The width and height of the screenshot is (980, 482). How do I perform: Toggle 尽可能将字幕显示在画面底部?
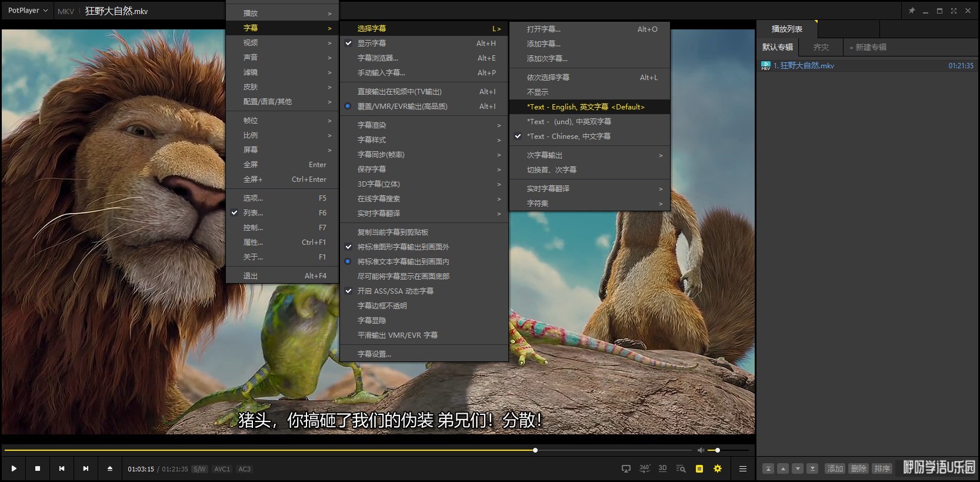coord(424,276)
